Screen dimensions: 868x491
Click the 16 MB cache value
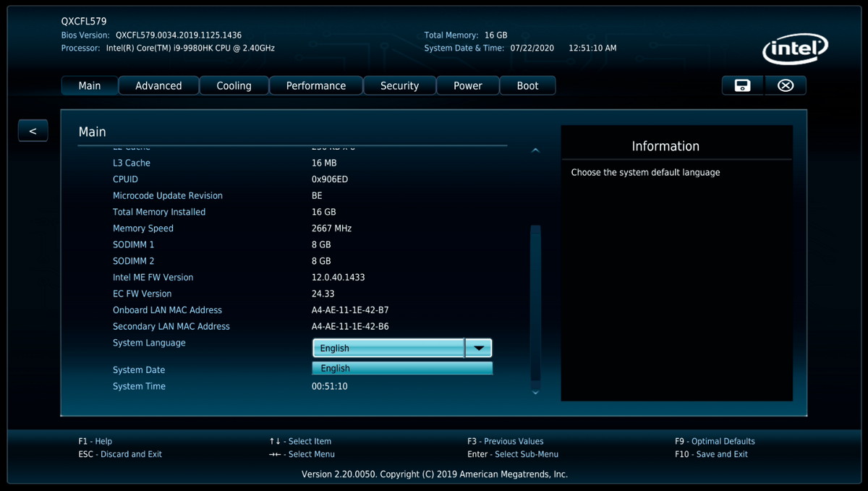pyautogui.click(x=324, y=163)
